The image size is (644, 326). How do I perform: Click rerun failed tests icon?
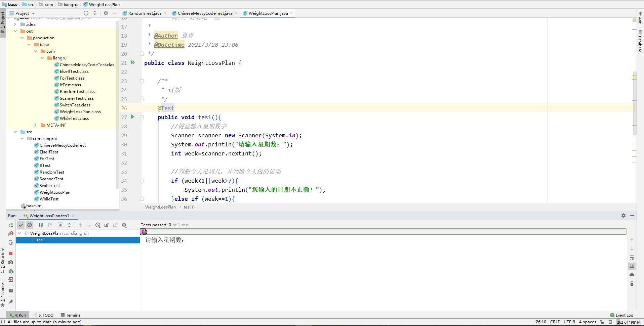(11, 234)
